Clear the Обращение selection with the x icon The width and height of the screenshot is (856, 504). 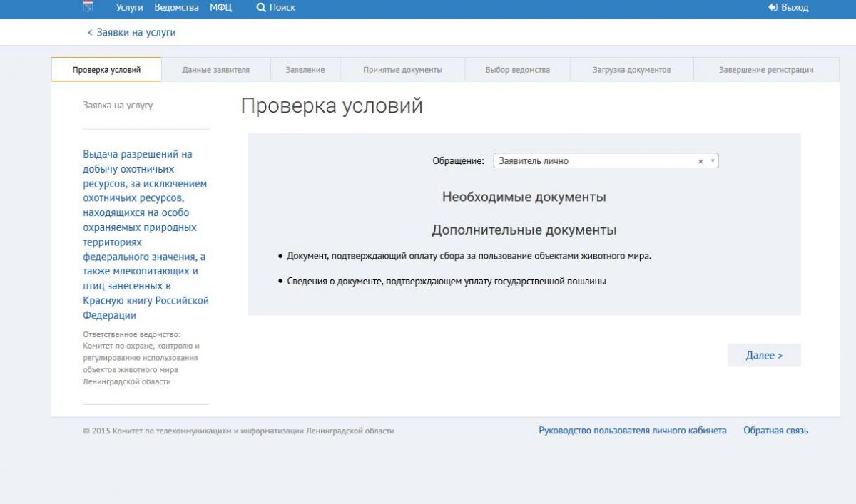(700, 162)
